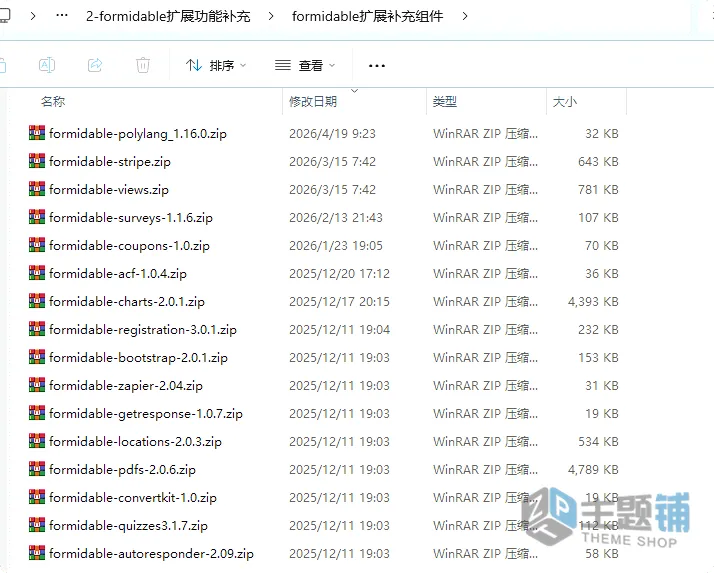Click size value 643 KB
Screen dimensions: 714x573
[x=598, y=161]
